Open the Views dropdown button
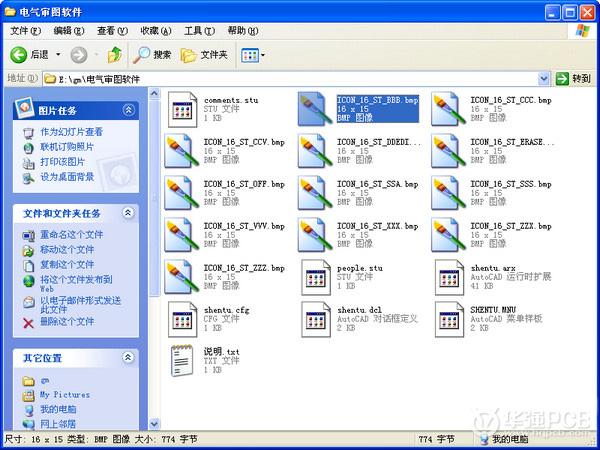The width and height of the screenshot is (600, 450). click(x=252, y=54)
